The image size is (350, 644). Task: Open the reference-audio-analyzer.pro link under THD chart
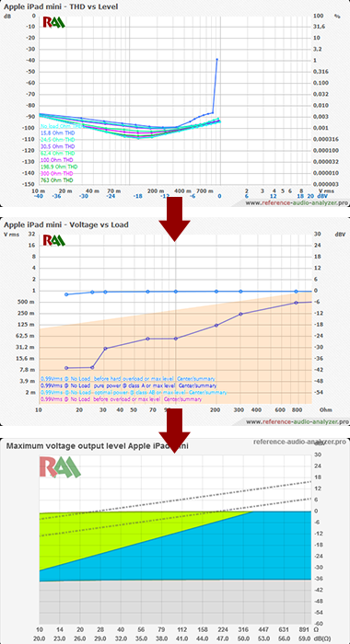tap(297, 203)
